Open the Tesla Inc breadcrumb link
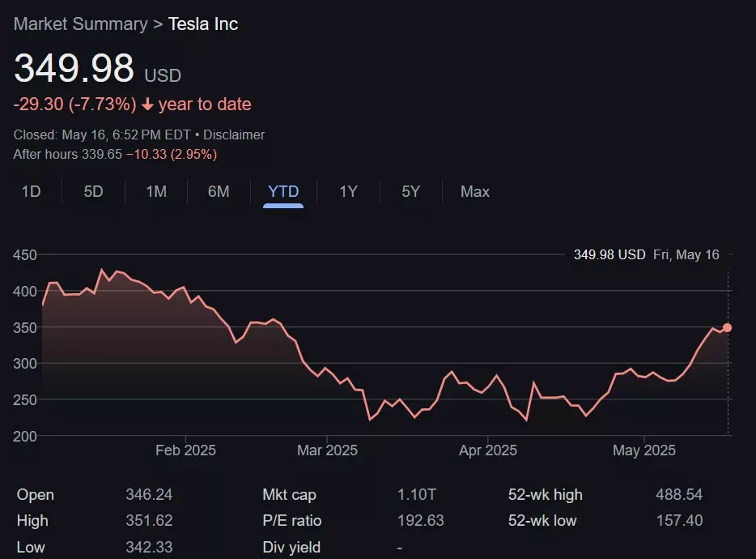This screenshot has height=559, width=756. [x=202, y=24]
